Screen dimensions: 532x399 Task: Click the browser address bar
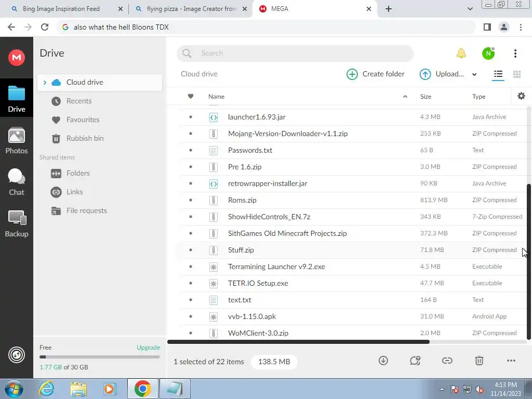(267, 27)
